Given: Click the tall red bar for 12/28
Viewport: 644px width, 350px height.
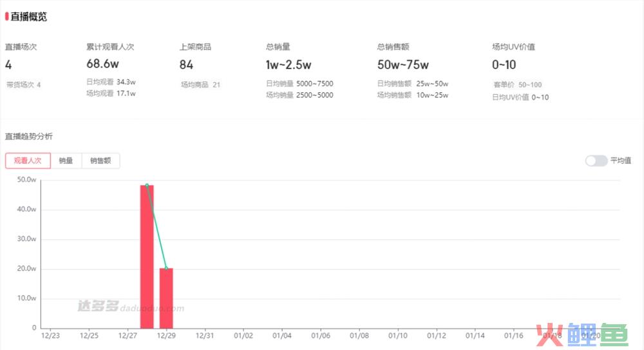Looking at the screenshot, I should coord(147,257).
